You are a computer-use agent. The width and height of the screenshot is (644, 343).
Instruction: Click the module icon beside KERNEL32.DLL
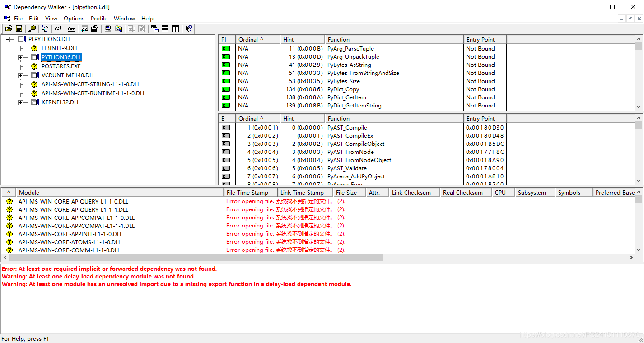(x=35, y=102)
